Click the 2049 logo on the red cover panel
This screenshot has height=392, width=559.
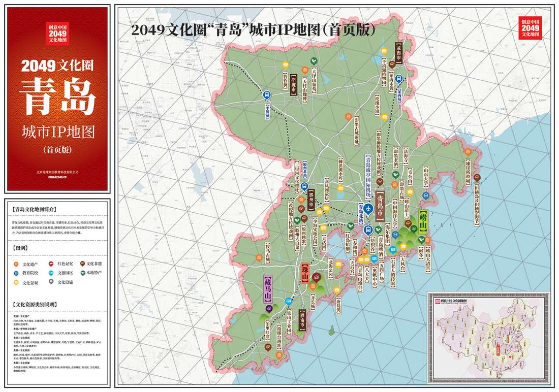pos(57,34)
